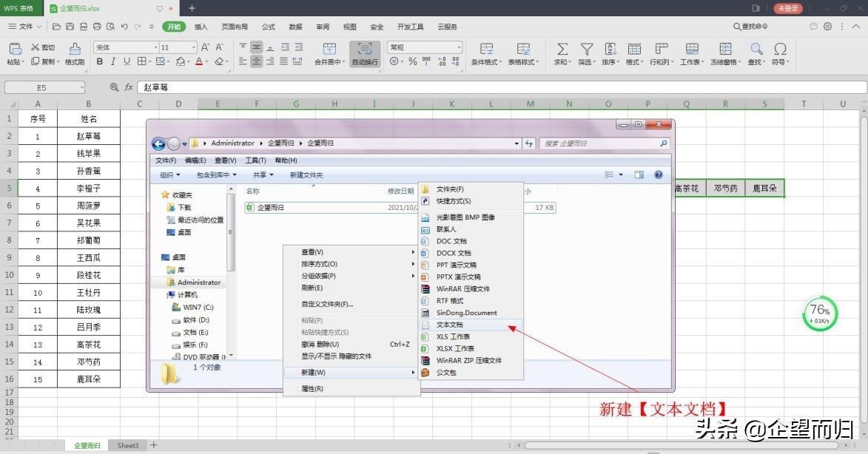Click the open-folder icon in quick access bar

click(x=56, y=26)
